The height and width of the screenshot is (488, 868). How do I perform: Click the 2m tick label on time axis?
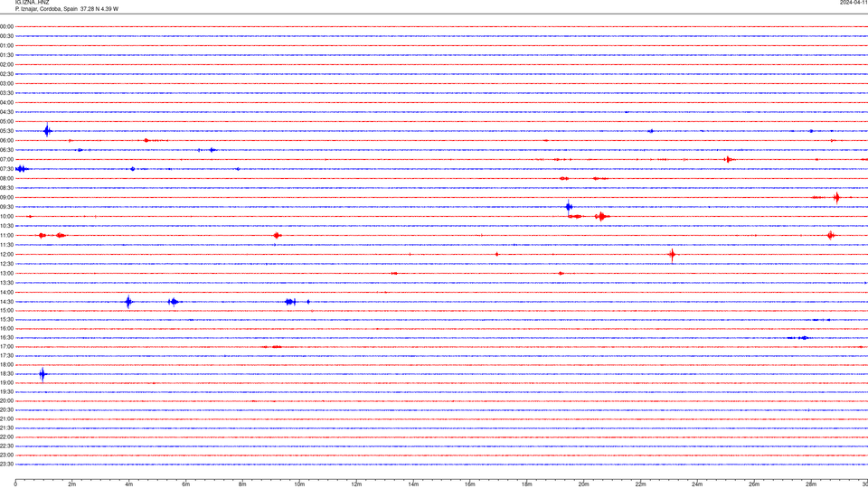[x=72, y=484]
